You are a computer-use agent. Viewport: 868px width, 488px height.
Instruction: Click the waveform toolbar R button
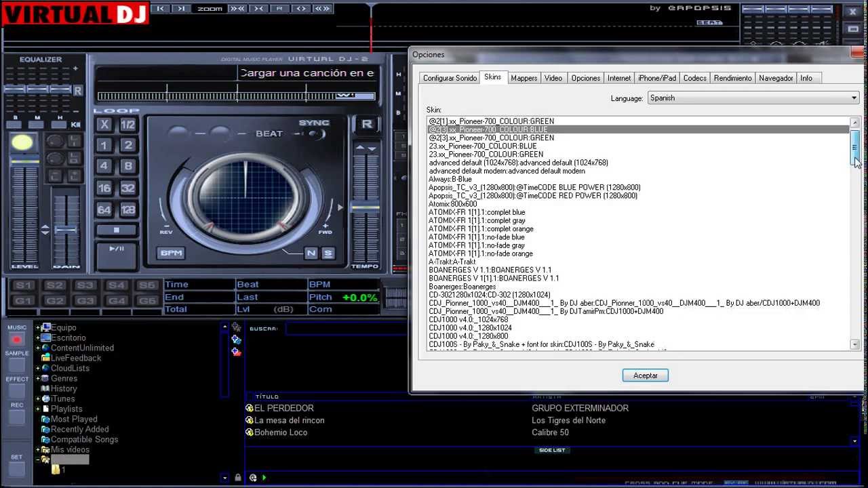(279, 8)
